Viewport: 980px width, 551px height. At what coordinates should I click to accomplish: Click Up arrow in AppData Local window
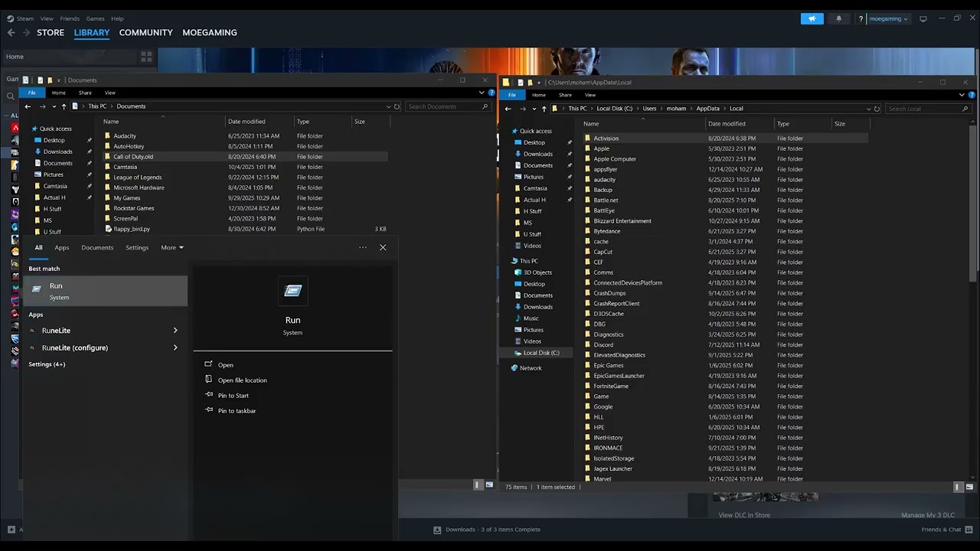[544, 109]
